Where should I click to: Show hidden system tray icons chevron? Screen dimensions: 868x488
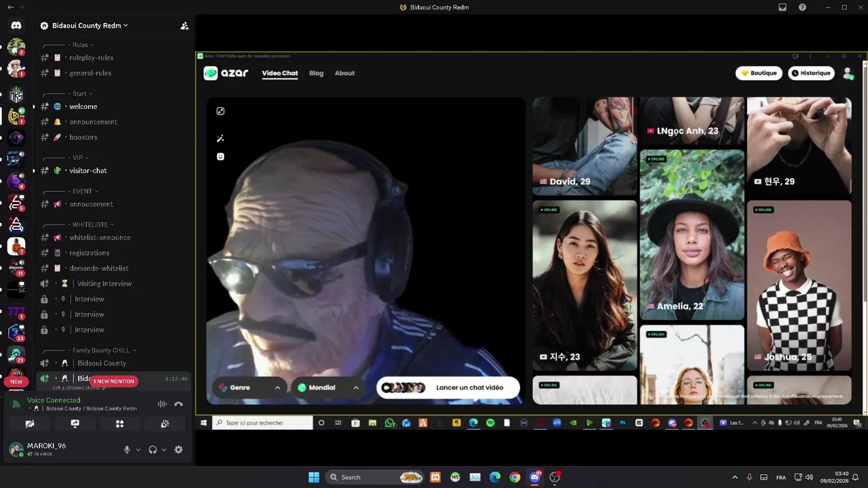point(735,477)
